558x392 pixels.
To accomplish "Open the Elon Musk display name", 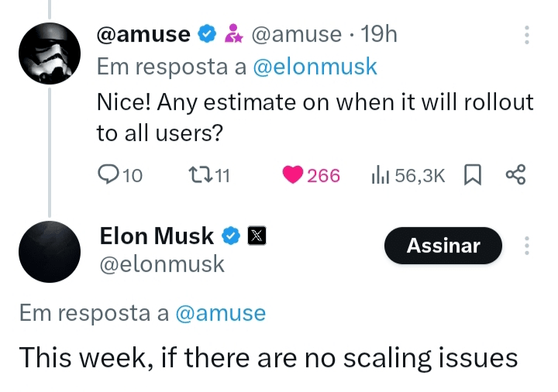I will (x=158, y=236).
